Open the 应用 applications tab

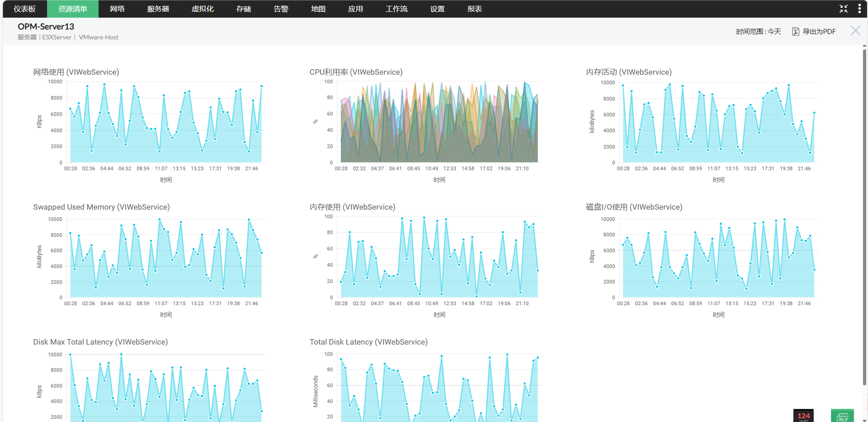[x=356, y=9]
